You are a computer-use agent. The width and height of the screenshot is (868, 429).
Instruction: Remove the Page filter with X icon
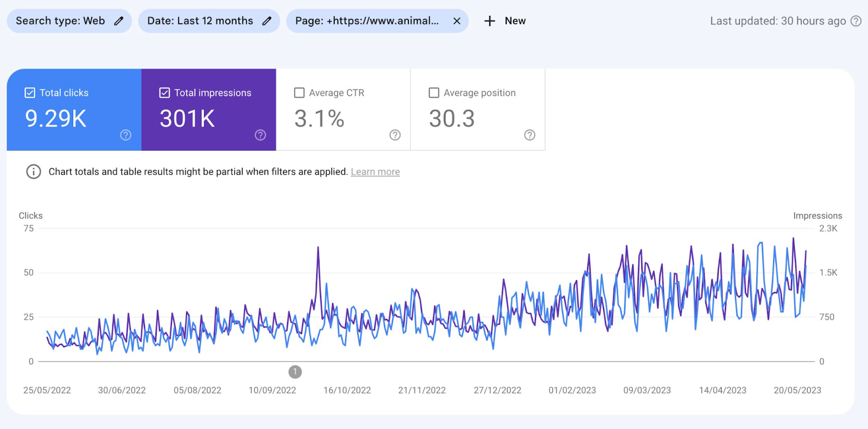coord(457,21)
